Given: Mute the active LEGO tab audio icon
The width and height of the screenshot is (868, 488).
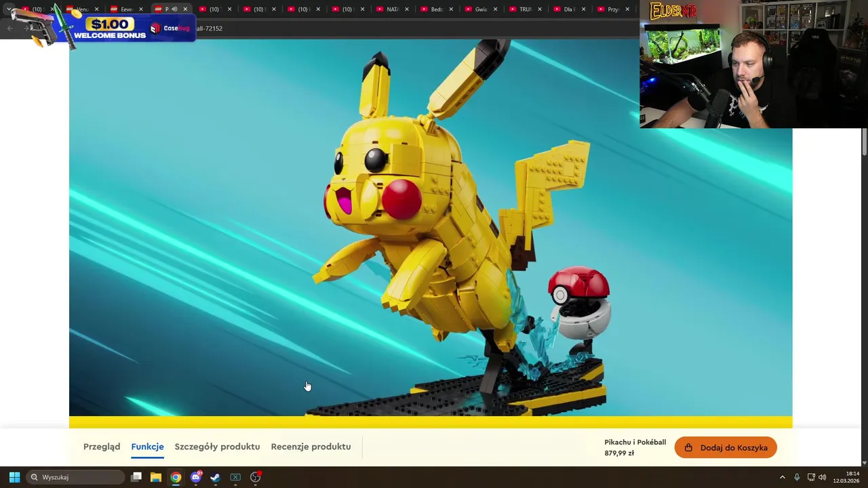Looking at the screenshot, I should [174, 9].
